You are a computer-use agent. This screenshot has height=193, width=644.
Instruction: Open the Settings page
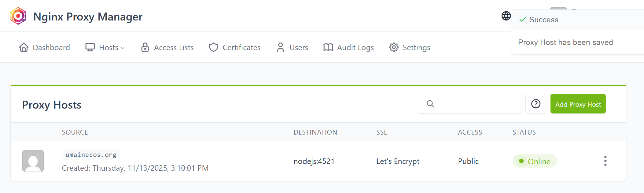tap(410, 47)
